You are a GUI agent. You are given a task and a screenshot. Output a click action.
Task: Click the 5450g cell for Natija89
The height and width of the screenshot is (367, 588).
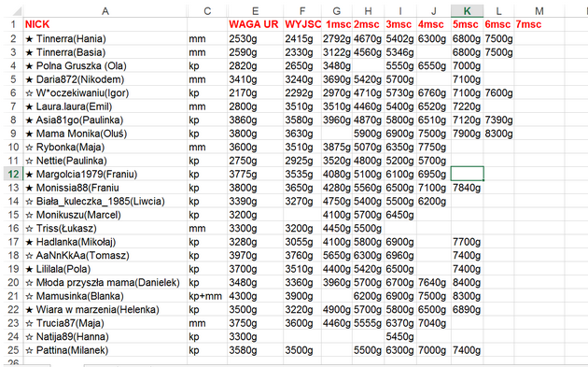pyautogui.click(x=400, y=336)
